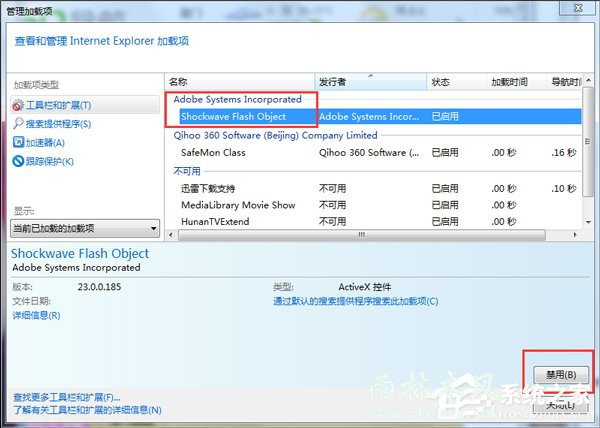Select the Toolbars and Extensions icon
600x428 pixels.
[18, 105]
